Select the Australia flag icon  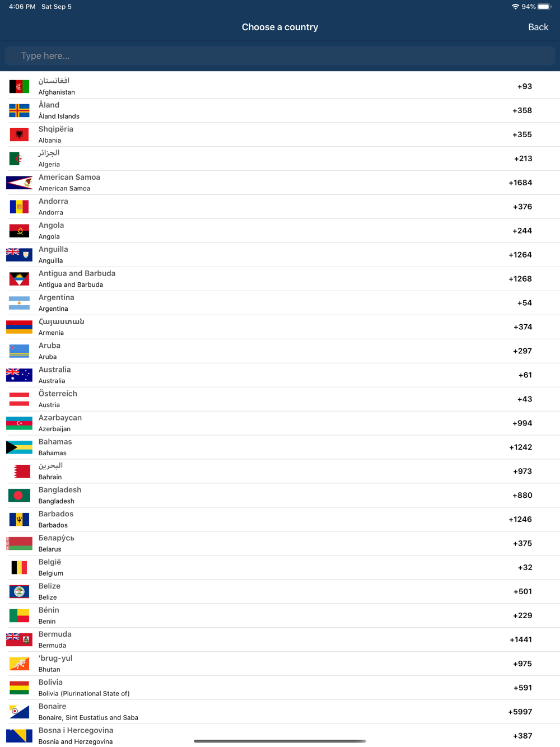19,375
